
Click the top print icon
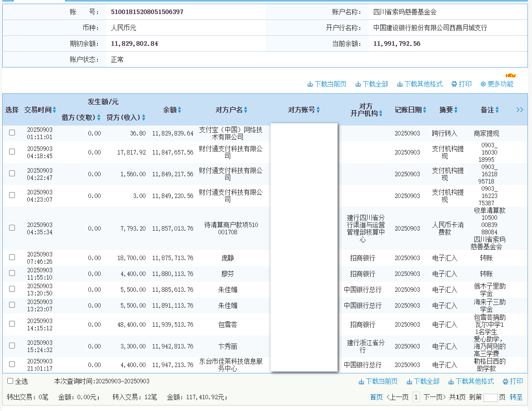point(454,84)
